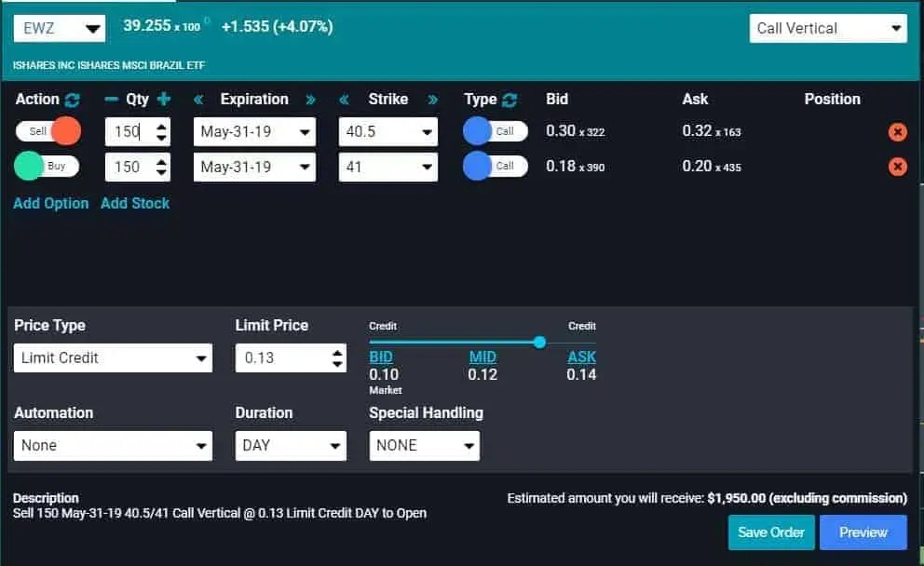The width and height of the screenshot is (924, 566).
Task: Click the Credit price slider handle
Action: [x=539, y=343]
